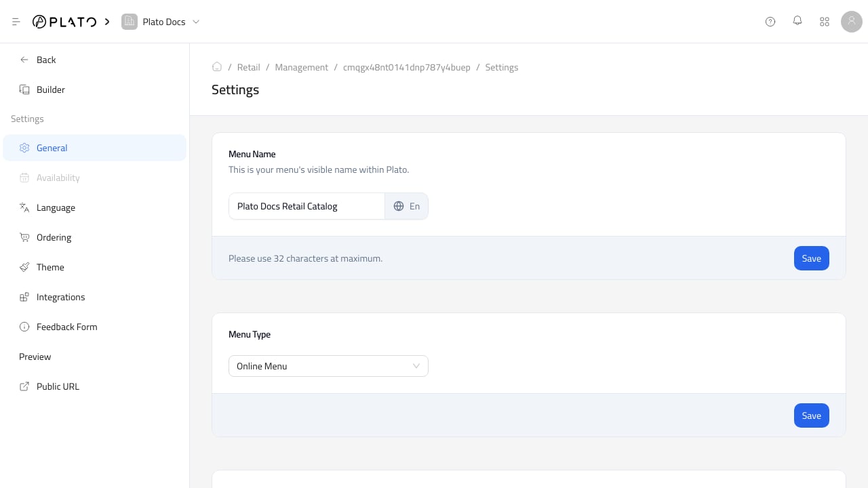Click the Ordering cart icon

(24, 237)
